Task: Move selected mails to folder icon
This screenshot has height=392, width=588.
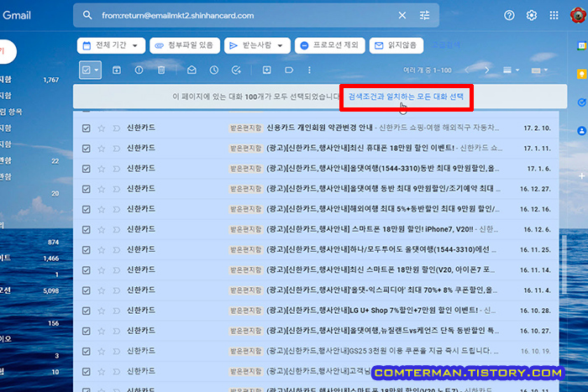Action: [266, 70]
